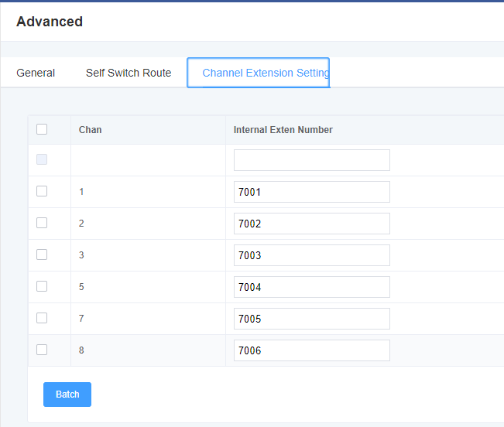Screen dimensions: 504x427
Task: Focus the empty extension number field
Action: coord(312,160)
